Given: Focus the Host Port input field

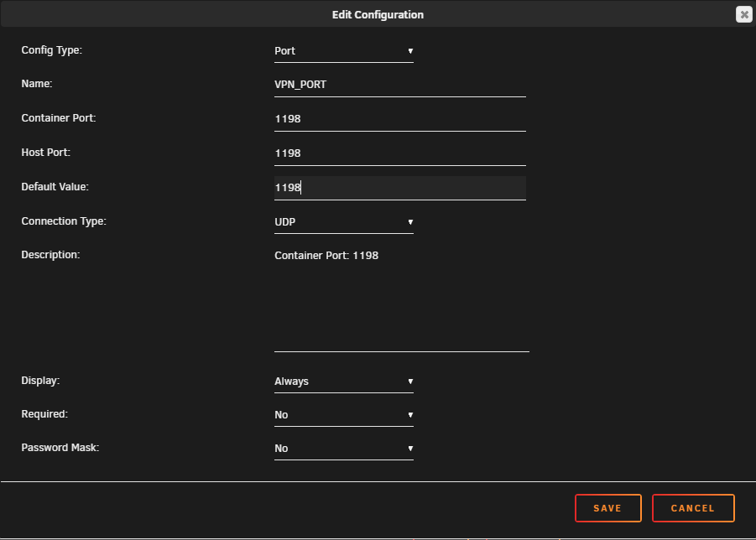Looking at the screenshot, I should point(400,153).
